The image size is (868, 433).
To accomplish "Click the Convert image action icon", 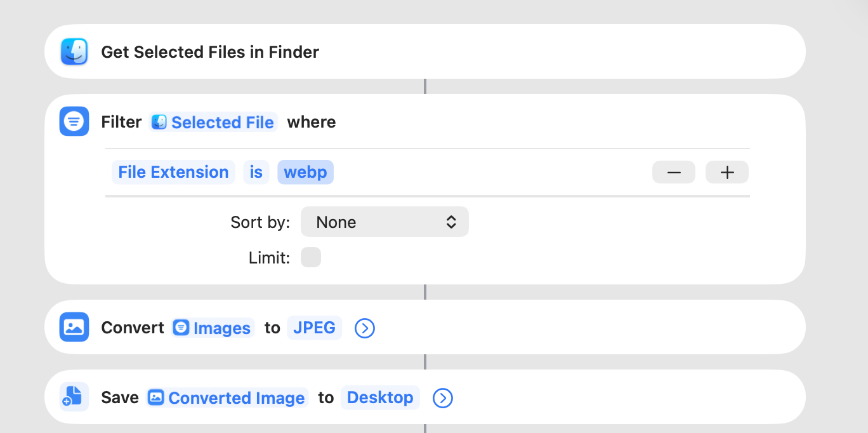I will [x=74, y=328].
